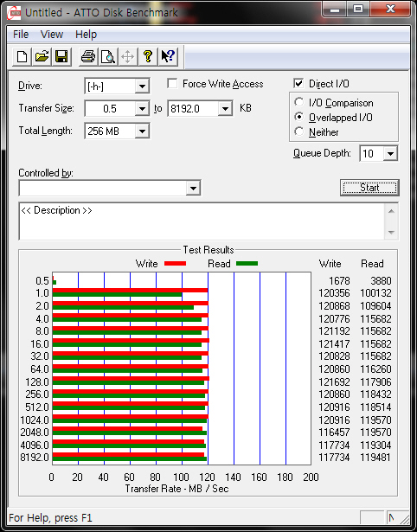Click the status bar text For Help, press F1

tap(50, 518)
